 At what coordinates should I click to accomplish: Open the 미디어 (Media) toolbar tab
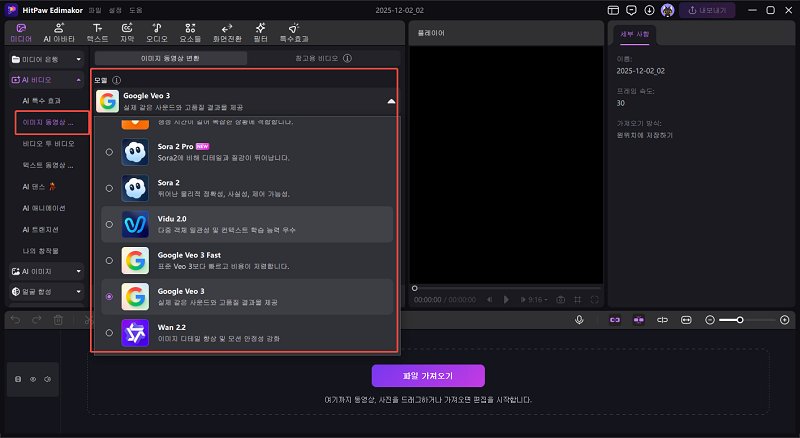pyautogui.click(x=21, y=33)
